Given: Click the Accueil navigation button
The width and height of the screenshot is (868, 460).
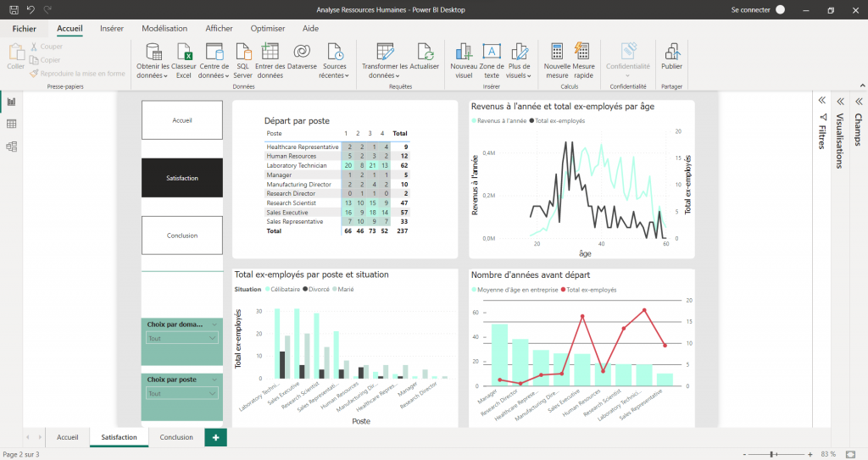Looking at the screenshot, I should click(182, 120).
